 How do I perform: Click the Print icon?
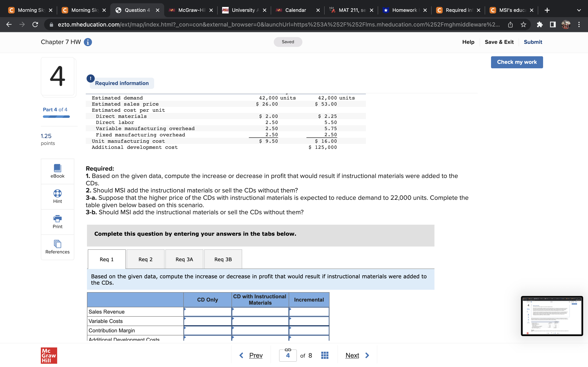point(57,218)
